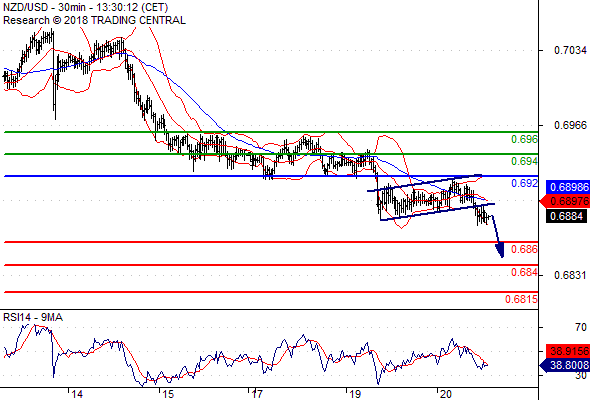Select the RSI14 - 9MA indicator label
The width and height of the screenshot is (590, 400).
point(33,318)
